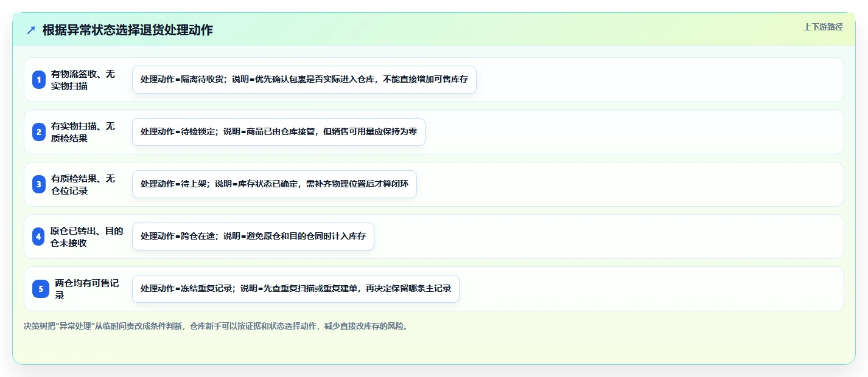Select the step 4 number badge

pos(39,237)
